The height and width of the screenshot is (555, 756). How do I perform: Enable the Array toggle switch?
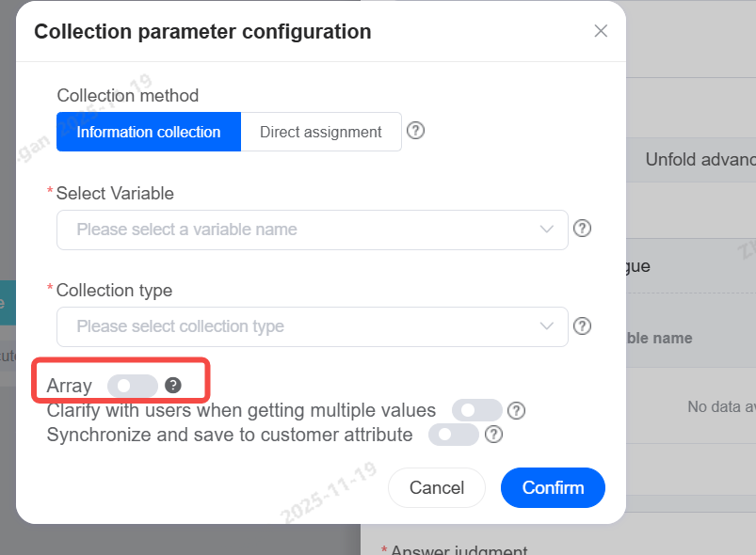(132, 385)
